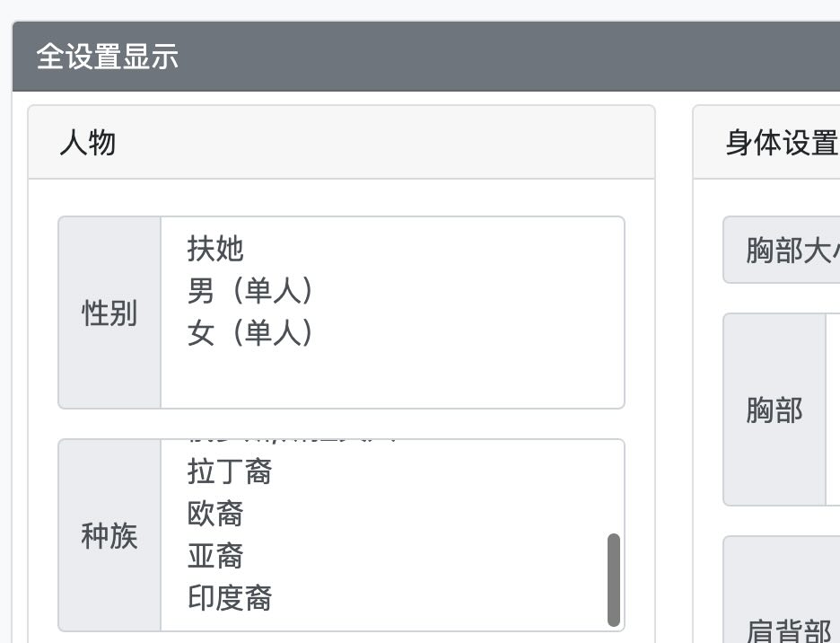Click scrollbar track above thumb in 种族 list
This screenshot has height=643, width=840.
[x=614, y=487]
